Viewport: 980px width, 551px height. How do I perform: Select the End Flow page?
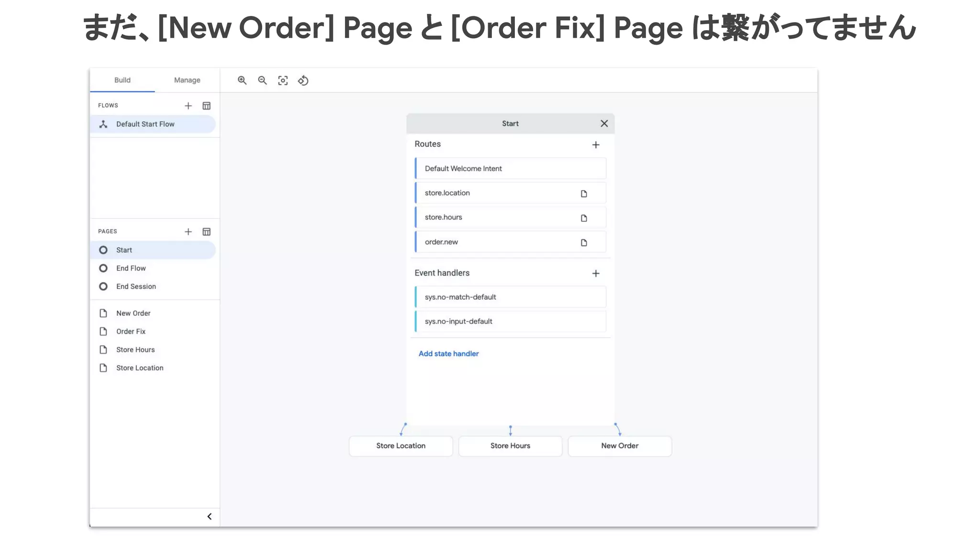click(153, 268)
